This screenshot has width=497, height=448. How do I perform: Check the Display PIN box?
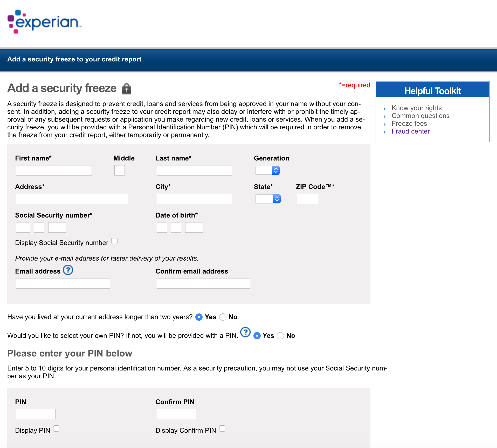coord(56,429)
